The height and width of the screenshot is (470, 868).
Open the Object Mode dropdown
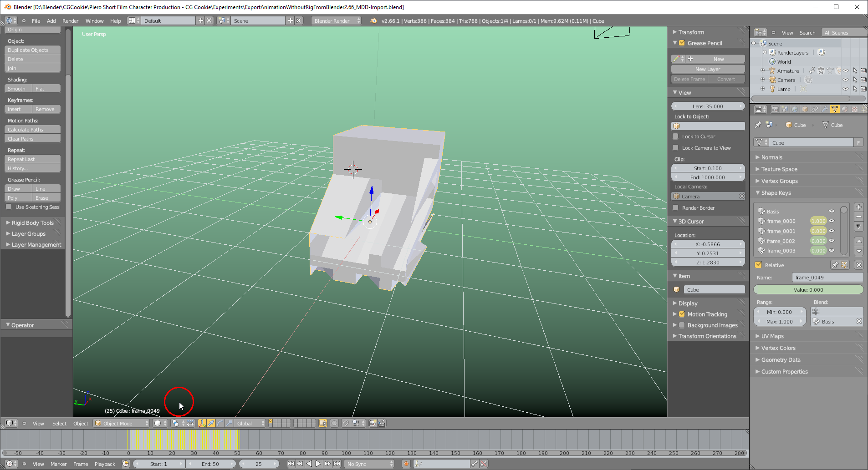click(121, 423)
